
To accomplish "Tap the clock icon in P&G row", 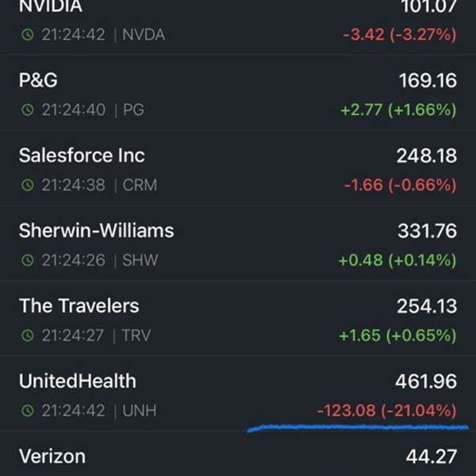I will point(28,110).
